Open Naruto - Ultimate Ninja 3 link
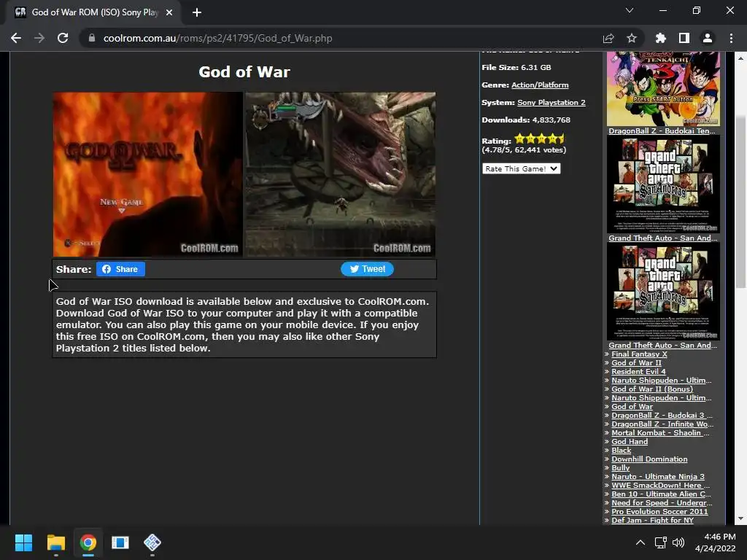747x560 pixels. tap(658, 477)
